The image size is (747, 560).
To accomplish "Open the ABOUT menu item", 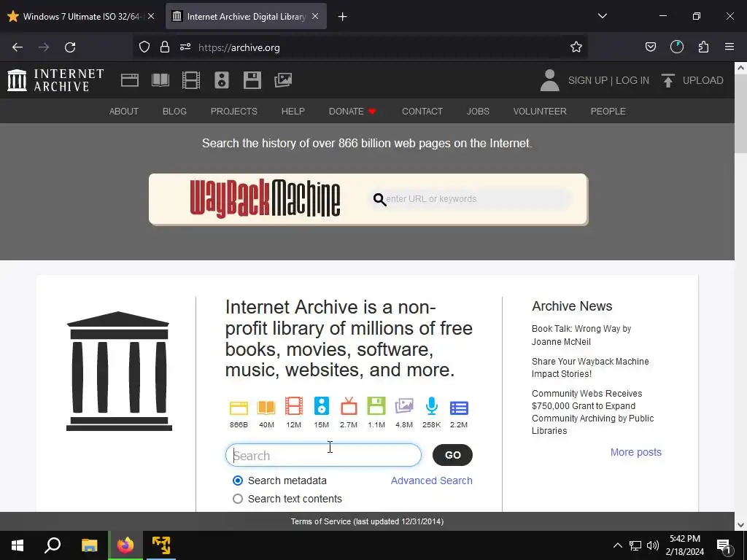I will [x=124, y=112].
